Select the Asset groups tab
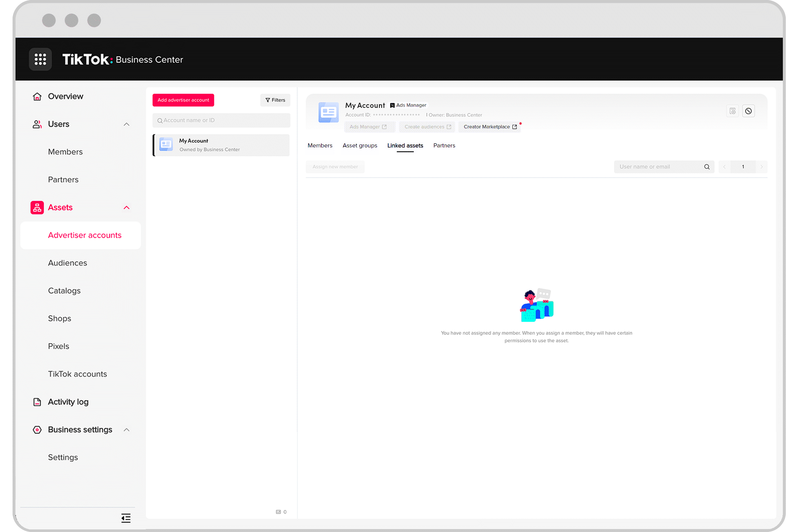This screenshot has width=798, height=532. point(360,145)
